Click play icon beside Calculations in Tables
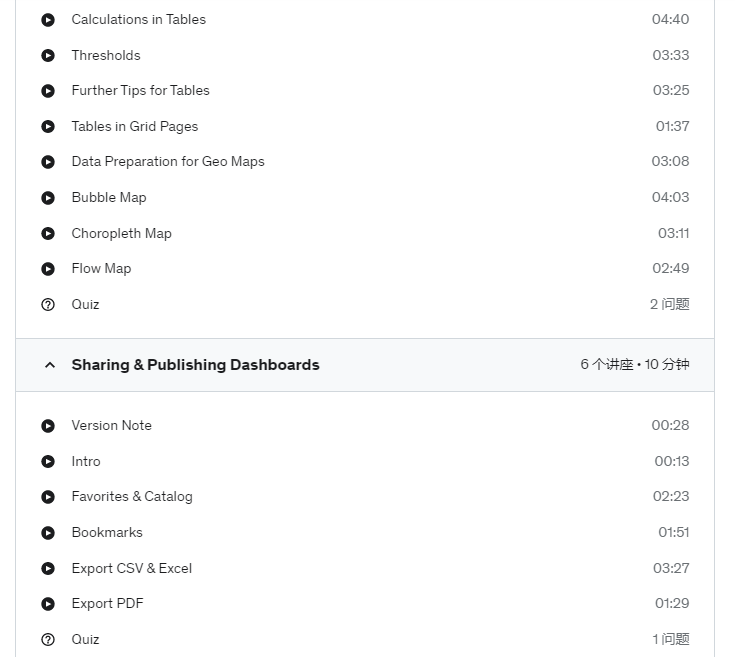This screenshot has width=735, height=657. click(48, 20)
